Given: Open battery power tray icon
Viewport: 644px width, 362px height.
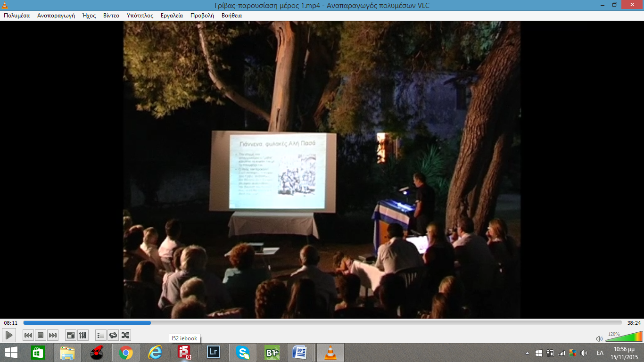Looking at the screenshot, I should pos(550,353).
